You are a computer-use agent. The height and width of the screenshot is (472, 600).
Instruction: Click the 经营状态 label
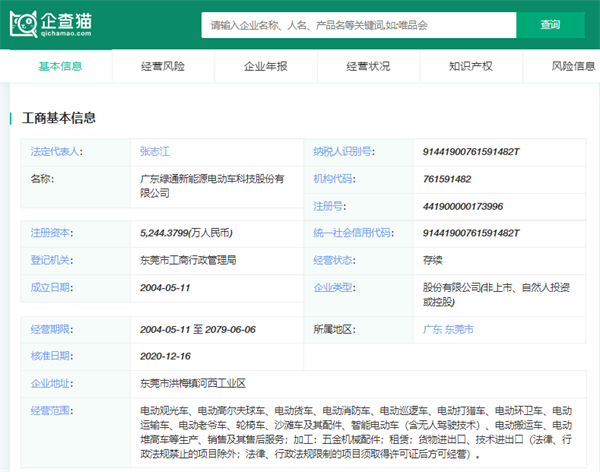tap(334, 260)
